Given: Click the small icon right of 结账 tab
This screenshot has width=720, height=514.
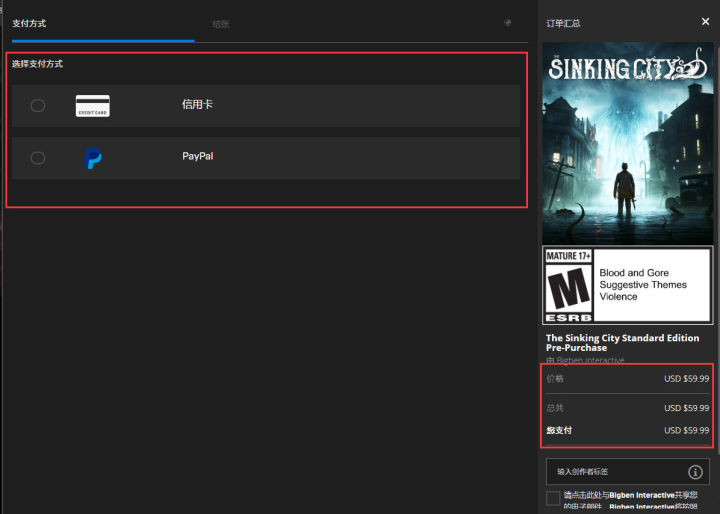Looking at the screenshot, I should pos(508,23).
